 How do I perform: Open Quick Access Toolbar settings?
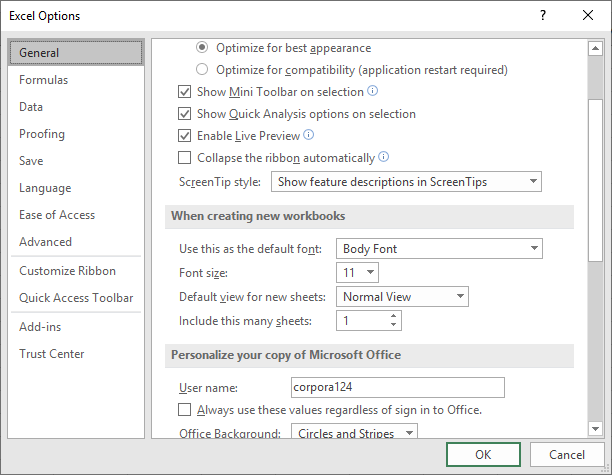click(76, 297)
